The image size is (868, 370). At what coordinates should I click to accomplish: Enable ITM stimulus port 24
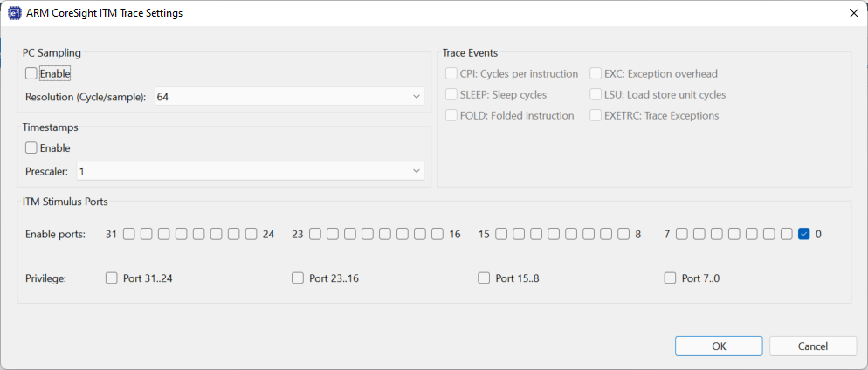pyautogui.click(x=251, y=234)
